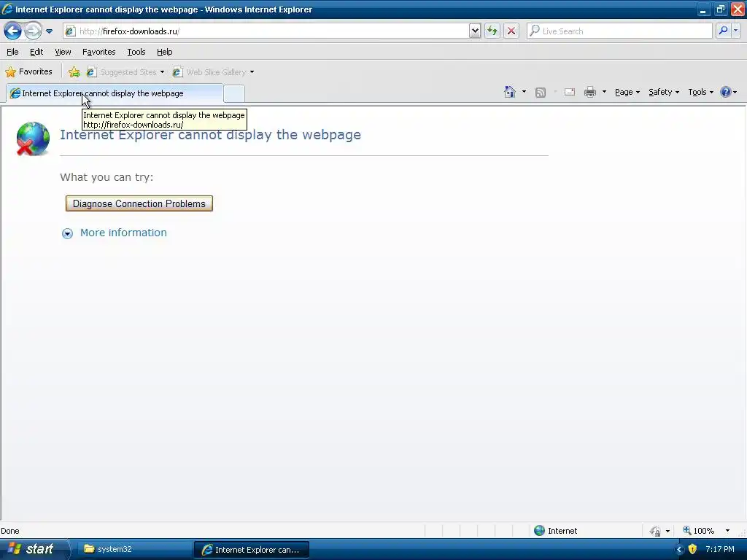Open the Edit menu
This screenshot has height=560, width=747.
[x=36, y=52]
